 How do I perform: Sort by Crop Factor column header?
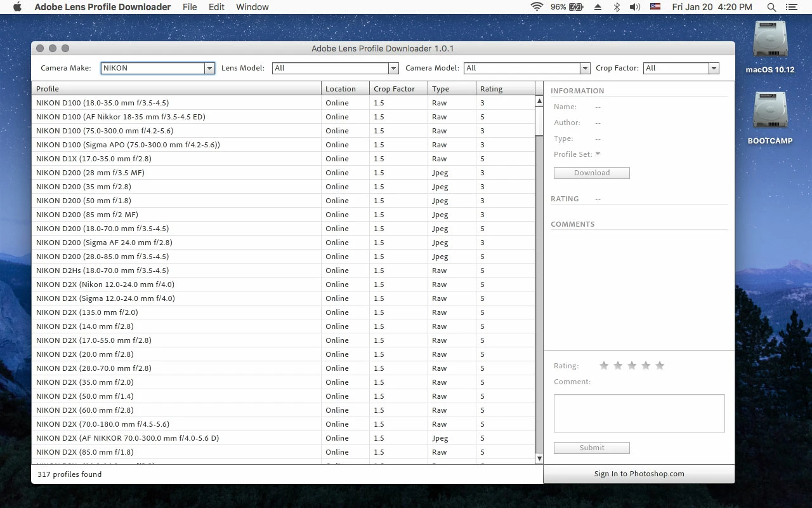[x=398, y=89]
